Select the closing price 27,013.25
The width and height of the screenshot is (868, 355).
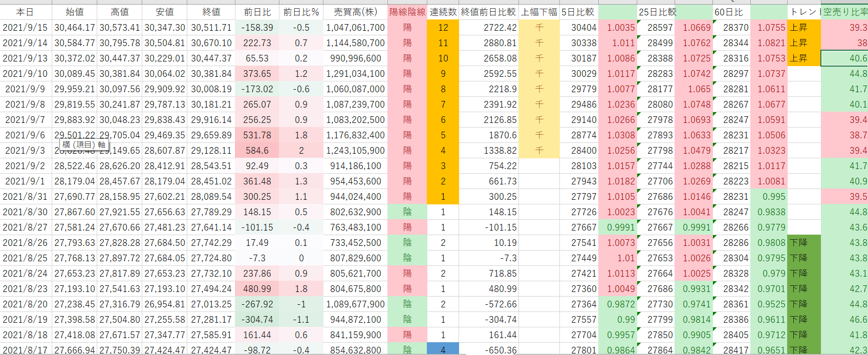pos(211,304)
